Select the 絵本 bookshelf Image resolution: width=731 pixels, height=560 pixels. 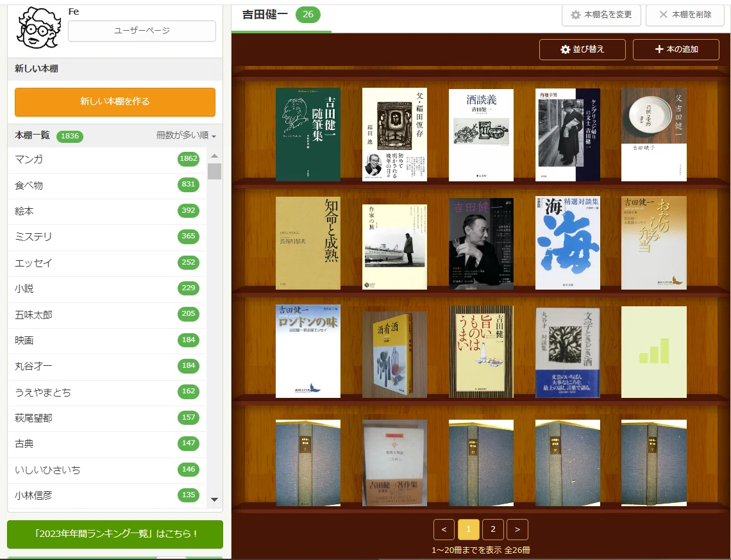pos(107,211)
